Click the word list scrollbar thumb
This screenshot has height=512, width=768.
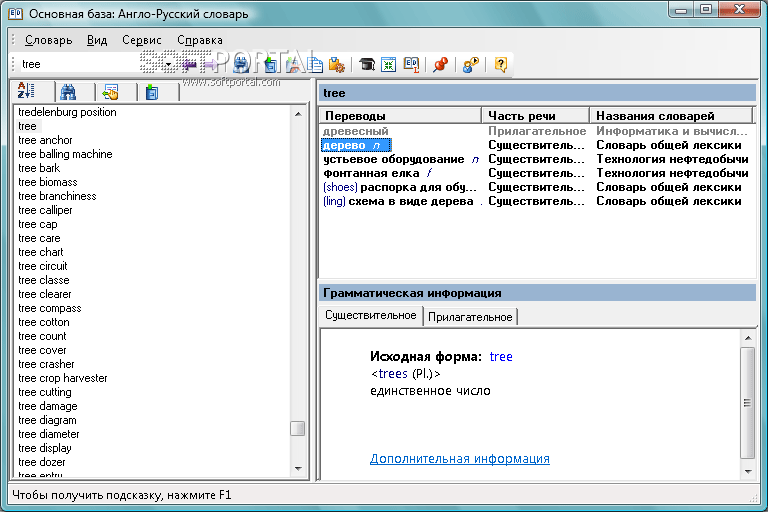point(298,429)
